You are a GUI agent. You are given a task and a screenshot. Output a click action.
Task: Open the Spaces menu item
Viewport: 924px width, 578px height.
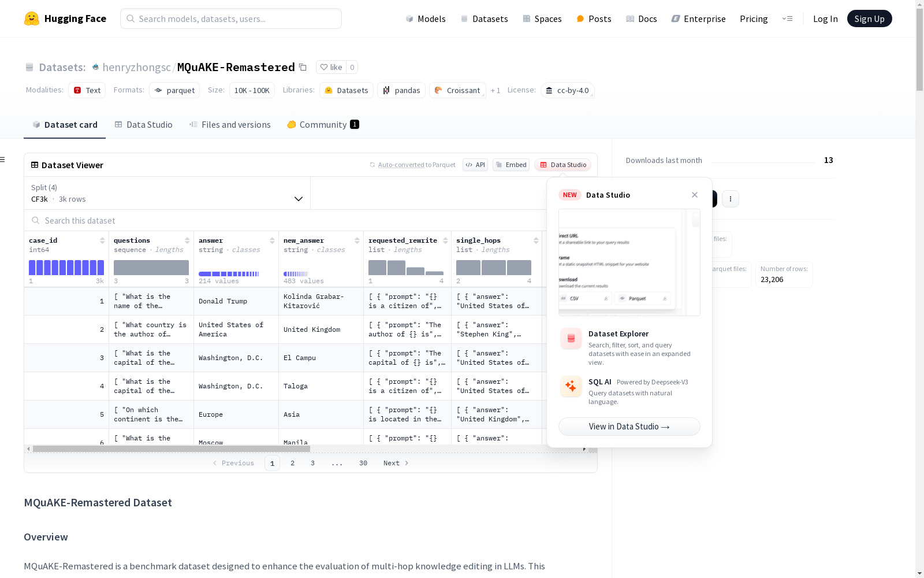click(x=542, y=18)
